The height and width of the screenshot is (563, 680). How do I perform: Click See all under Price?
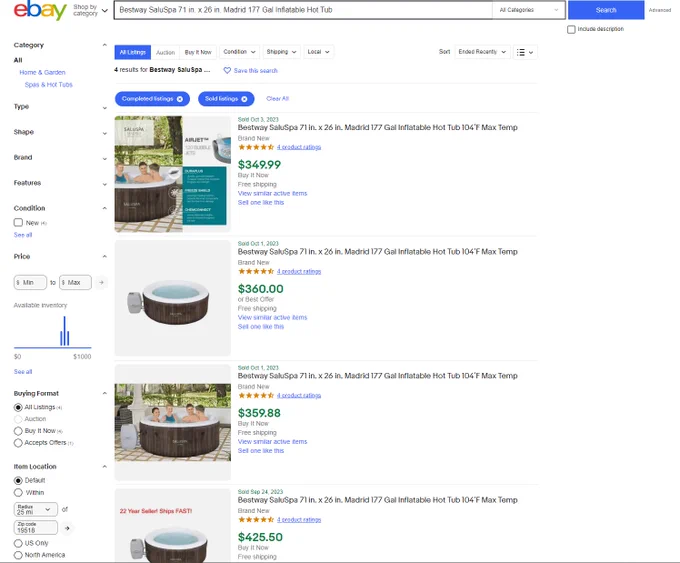(23, 372)
